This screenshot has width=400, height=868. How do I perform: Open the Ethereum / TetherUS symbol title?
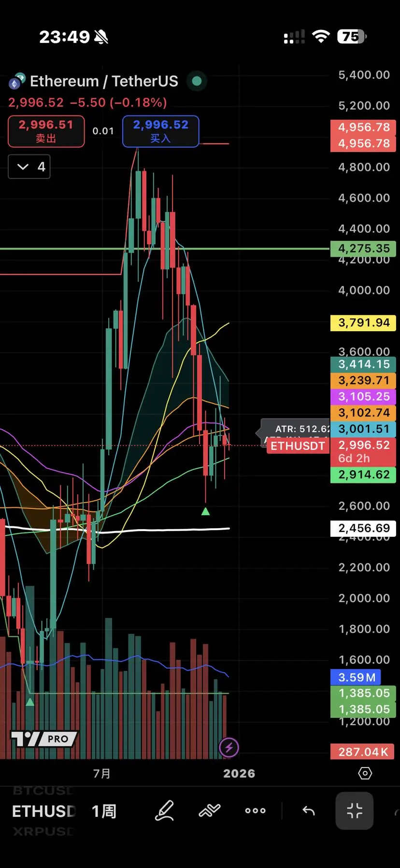(x=104, y=81)
